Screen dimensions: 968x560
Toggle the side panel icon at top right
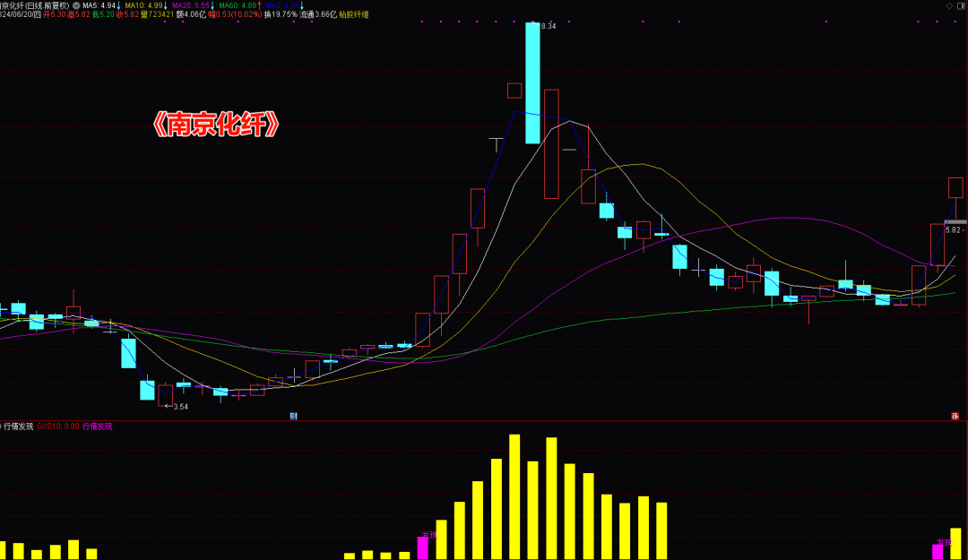coord(961,5)
